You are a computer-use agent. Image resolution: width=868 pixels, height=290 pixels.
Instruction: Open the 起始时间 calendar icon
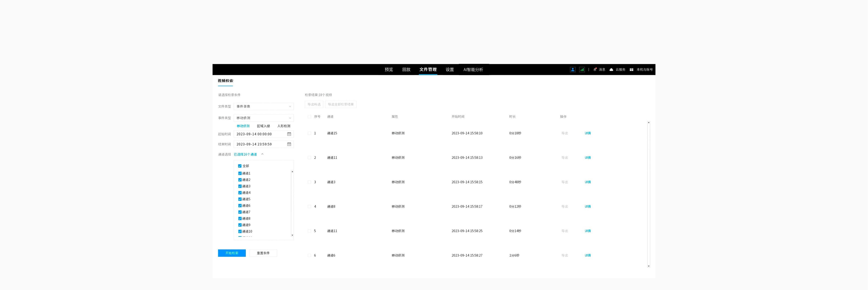tap(289, 134)
